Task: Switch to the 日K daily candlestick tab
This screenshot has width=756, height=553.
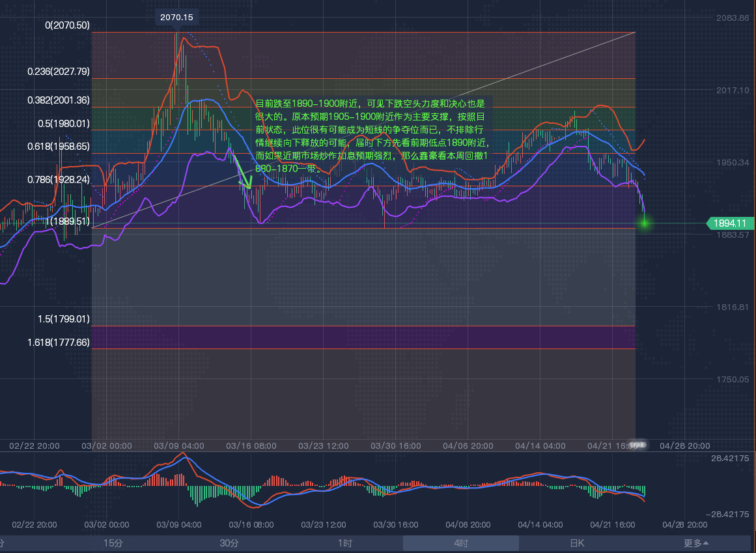Action: (577, 543)
